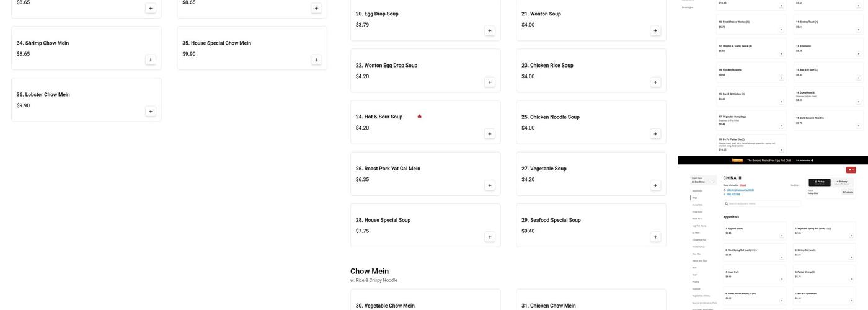Expand the All Day Menu dropdown
Screen dimensions: 868x310
(x=703, y=180)
